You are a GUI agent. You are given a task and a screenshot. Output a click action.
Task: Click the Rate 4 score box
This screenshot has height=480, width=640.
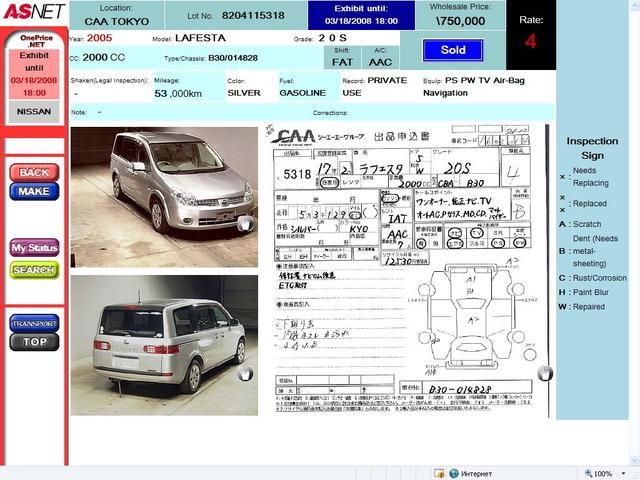(x=531, y=35)
